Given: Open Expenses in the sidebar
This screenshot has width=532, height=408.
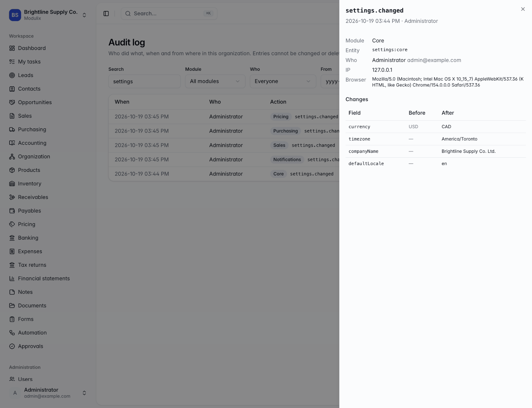Looking at the screenshot, I should tap(48, 251).
